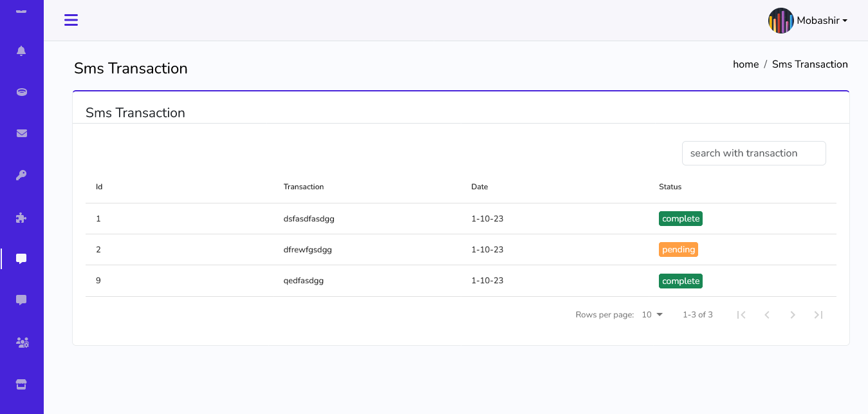The height and width of the screenshot is (414, 868).
Task: Open plugins via the puzzle piece icon
Action: point(21,217)
